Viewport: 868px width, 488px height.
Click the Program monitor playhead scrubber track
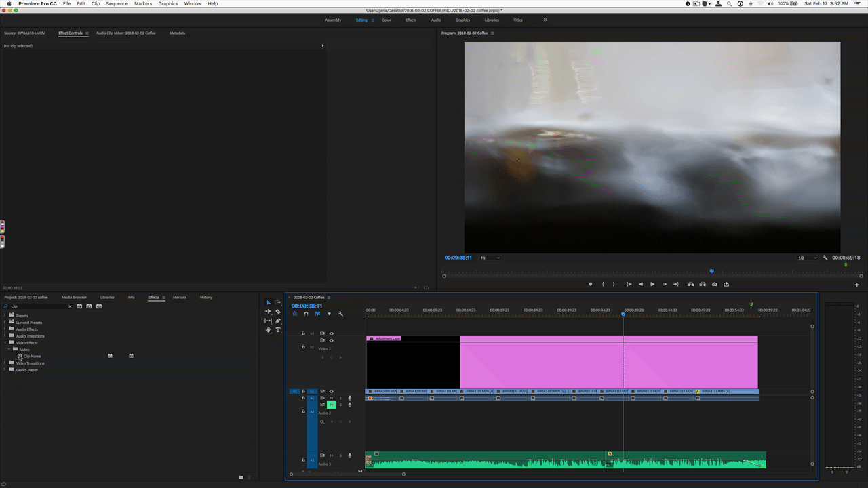coord(711,274)
